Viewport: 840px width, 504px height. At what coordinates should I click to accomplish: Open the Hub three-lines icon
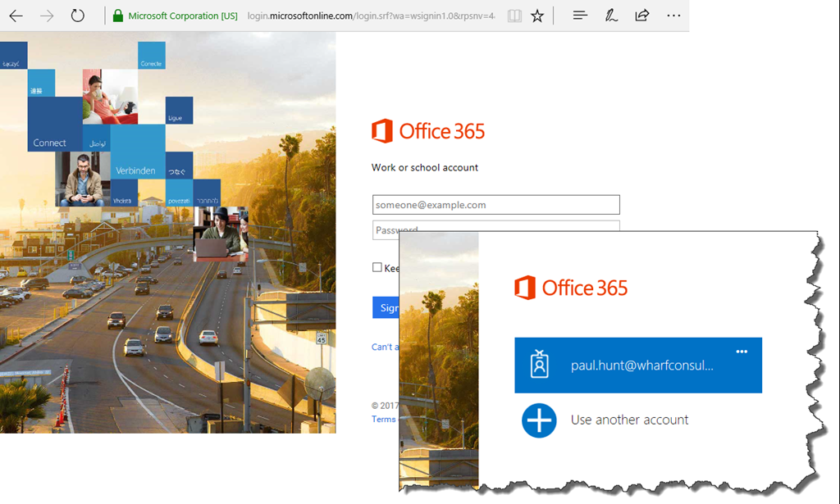[580, 16]
